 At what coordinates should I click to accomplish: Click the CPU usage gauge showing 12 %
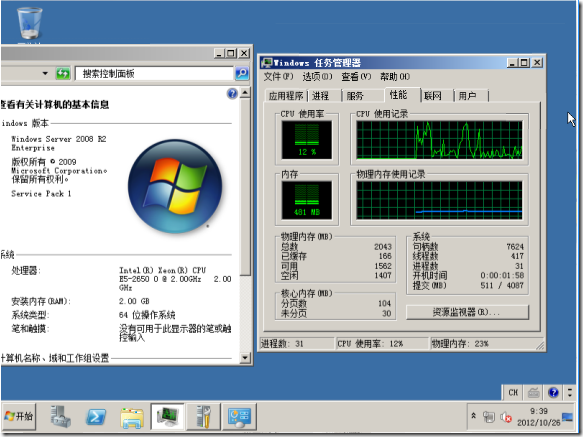point(307,140)
